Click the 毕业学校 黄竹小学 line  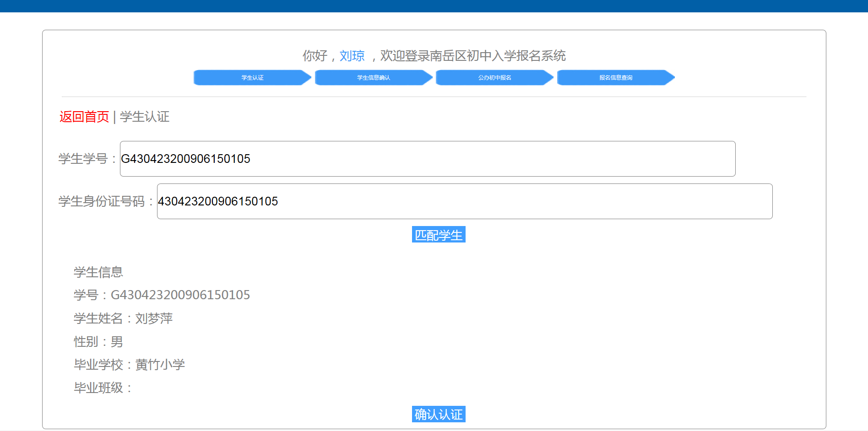pos(129,365)
